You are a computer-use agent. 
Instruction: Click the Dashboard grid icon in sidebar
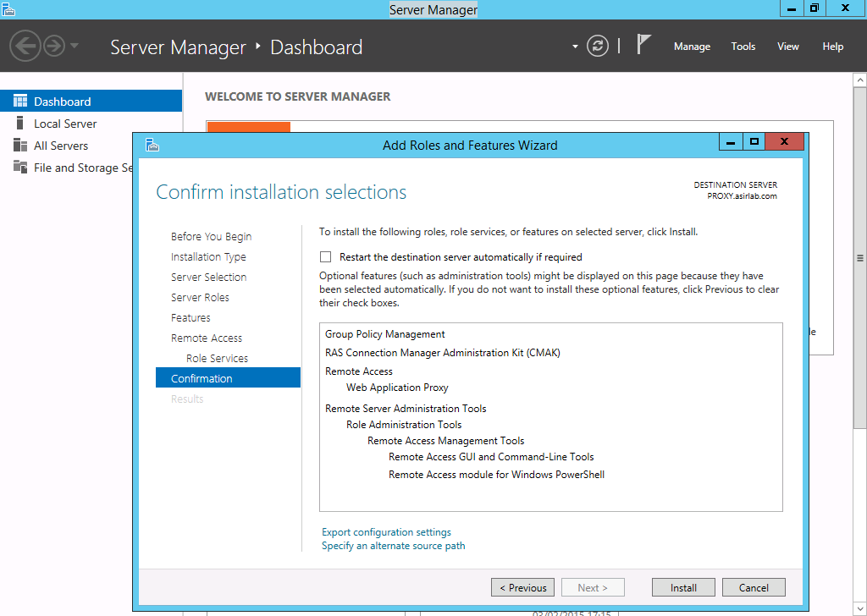tap(20, 101)
